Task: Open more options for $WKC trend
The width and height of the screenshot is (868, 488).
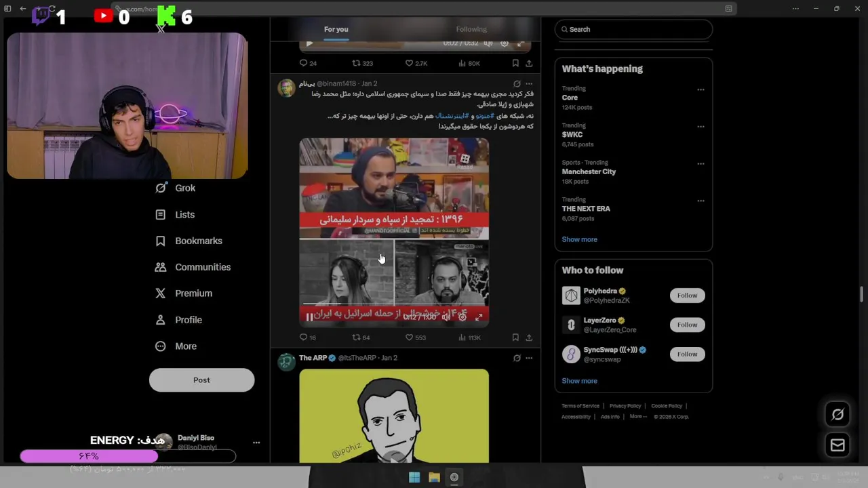Action: point(701,127)
